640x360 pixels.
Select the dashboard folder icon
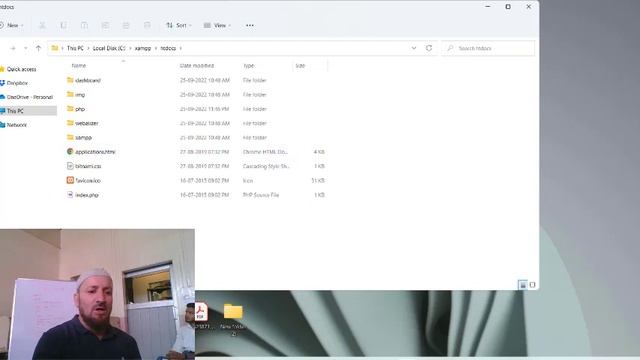(x=70, y=80)
